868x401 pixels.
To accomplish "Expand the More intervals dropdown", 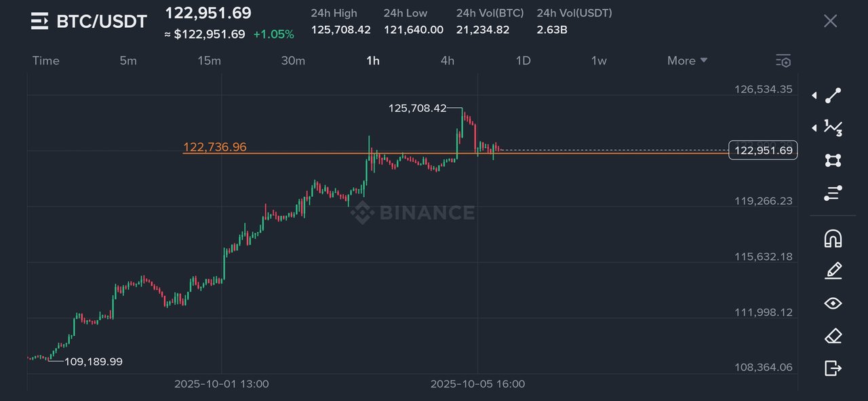I will pyautogui.click(x=687, y=60).
